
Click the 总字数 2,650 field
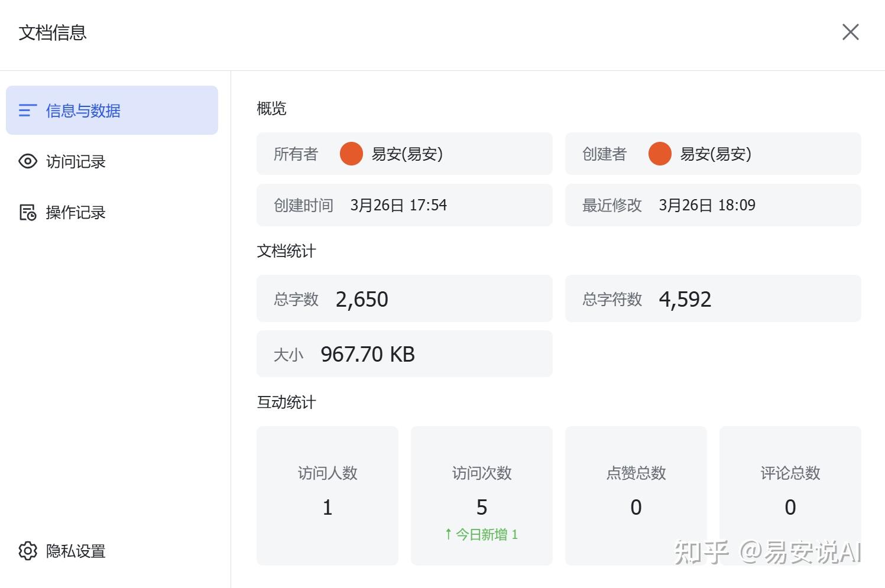pyautogui.click(x=404, y=298)
